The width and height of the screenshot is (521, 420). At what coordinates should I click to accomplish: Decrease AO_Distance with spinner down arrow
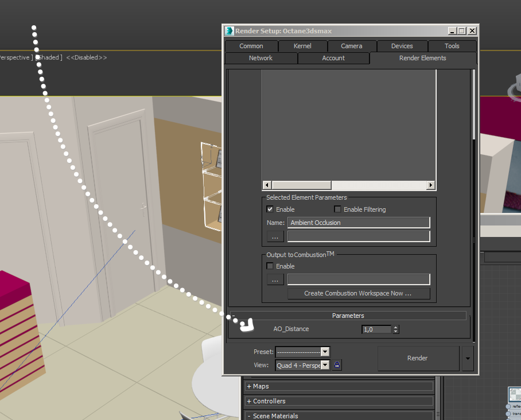tap(395, 331)
